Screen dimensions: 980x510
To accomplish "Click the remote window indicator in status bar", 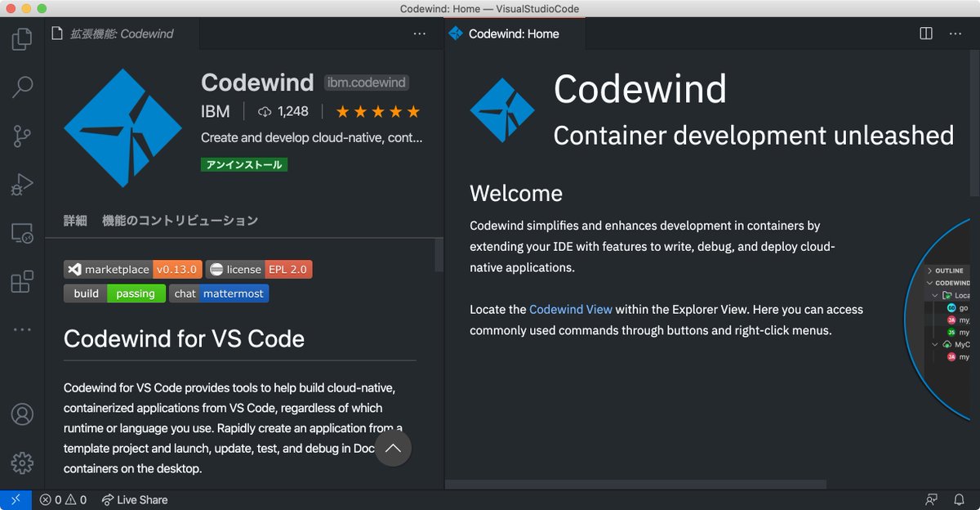I will pos(16,499).
